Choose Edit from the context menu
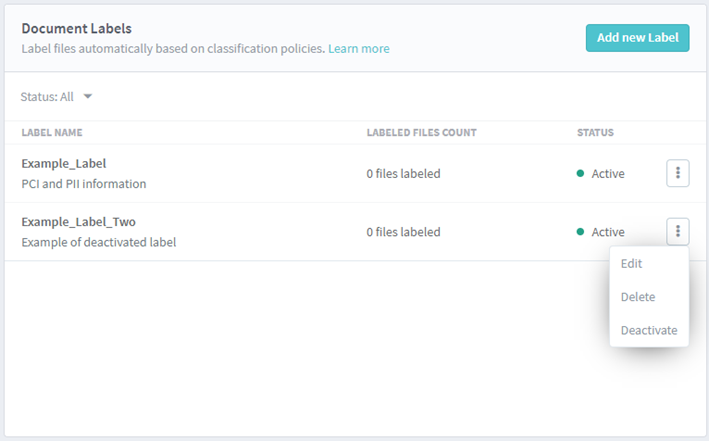 [631, 264]
